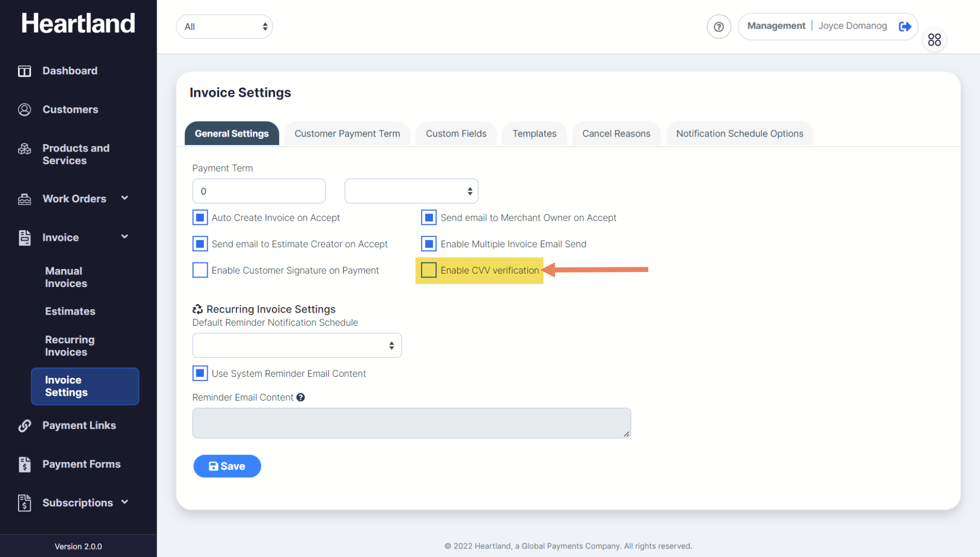Click the Payment Links chain icon
Viewport: 980px width, 557px height.
pyautogui.click(x=24, y=426)
